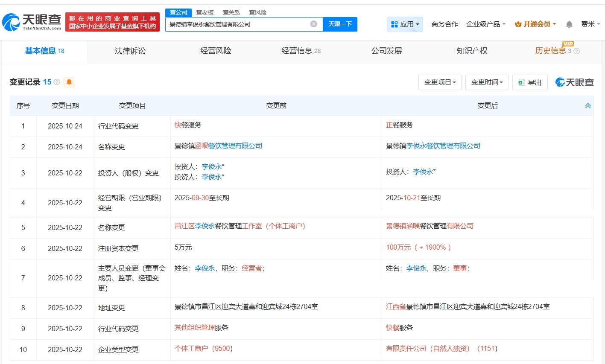Switch to the 法律诉讼 tab
Viewport: 605px width, 364px height.
coord(130,51)
